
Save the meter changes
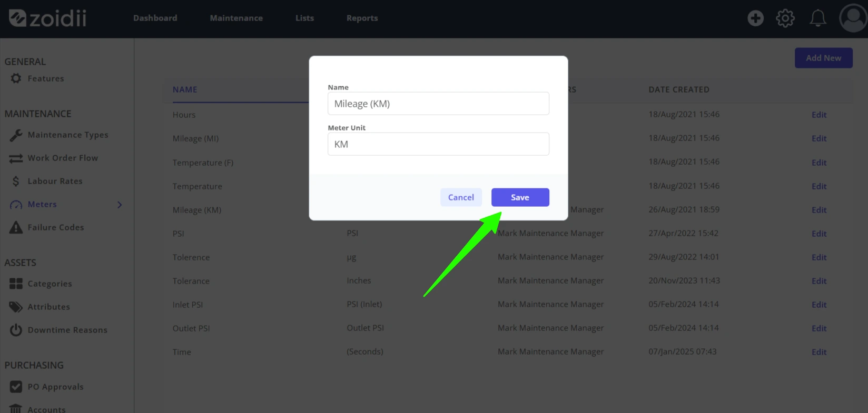click(520, 197)
